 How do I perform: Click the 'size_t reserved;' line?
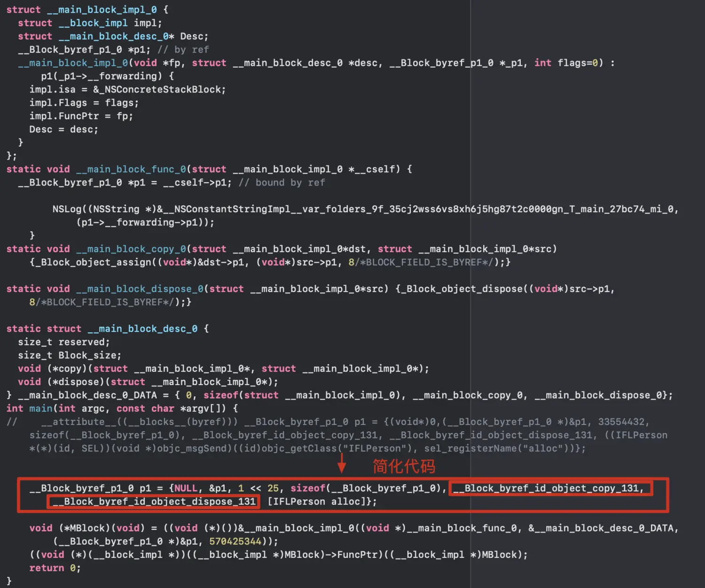point(63,342)
